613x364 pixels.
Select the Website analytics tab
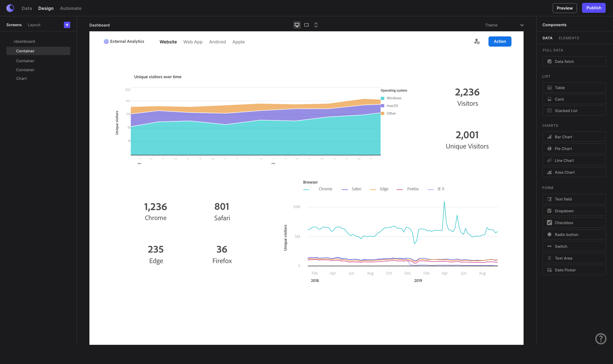click(x=168, y=42)
